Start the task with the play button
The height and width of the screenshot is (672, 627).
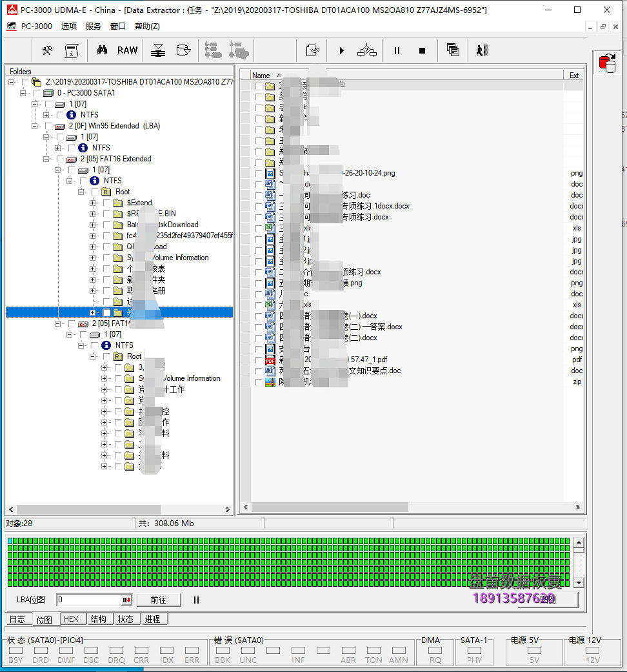341,50
